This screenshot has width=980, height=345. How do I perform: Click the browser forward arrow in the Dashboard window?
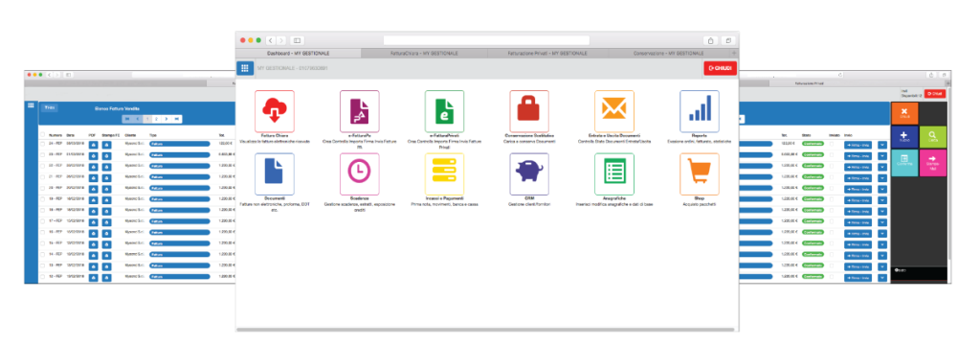pyautogui.click(x=282, y=40)
